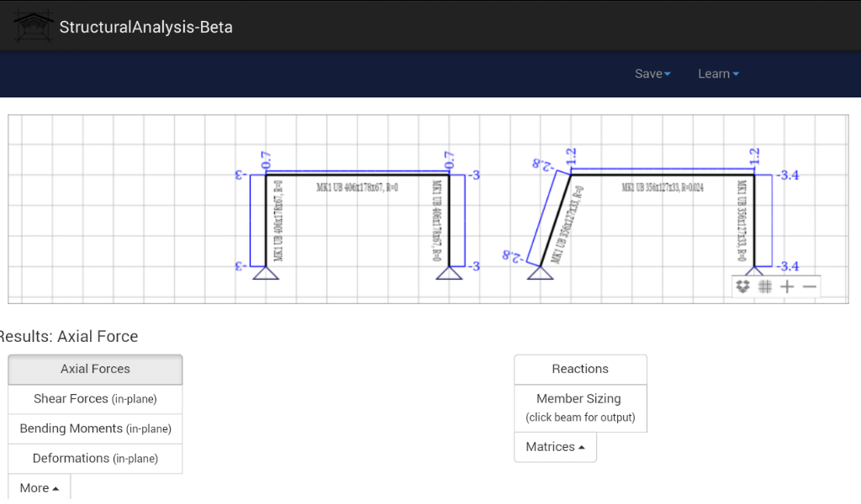
Task: Click the '-3.4' value near right frame base
Action: tap(787, 266)
